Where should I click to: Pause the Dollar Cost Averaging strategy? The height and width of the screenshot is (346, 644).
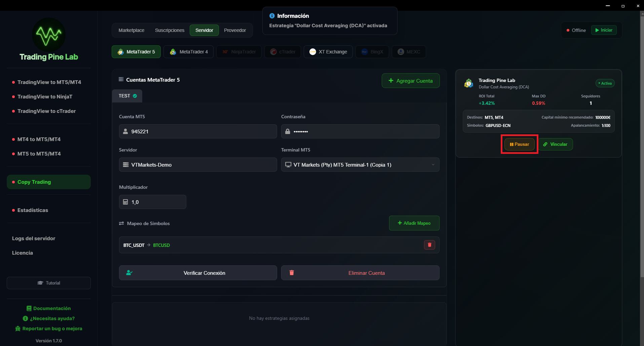pyautogui.click(x=519, y=144)
